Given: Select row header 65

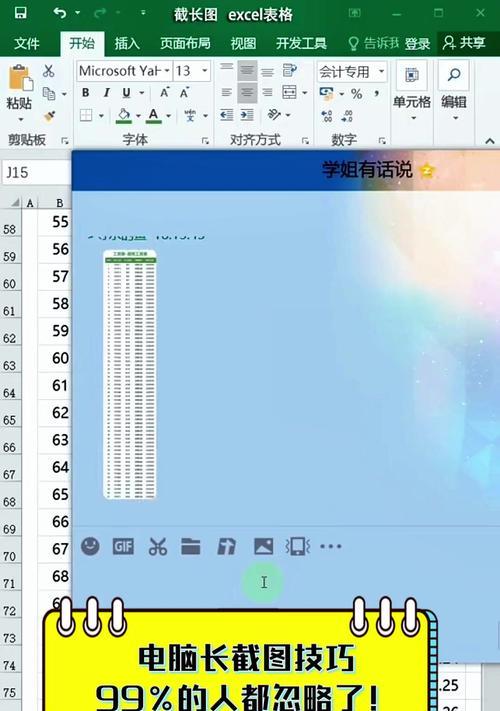Looking at the screenshot, I should point(10,420).
